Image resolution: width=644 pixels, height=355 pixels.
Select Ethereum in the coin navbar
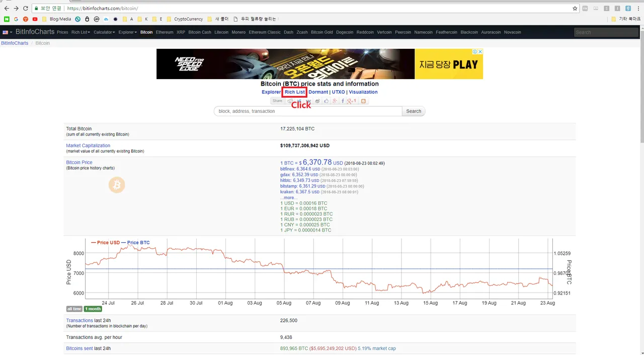[x=165, y=32]
